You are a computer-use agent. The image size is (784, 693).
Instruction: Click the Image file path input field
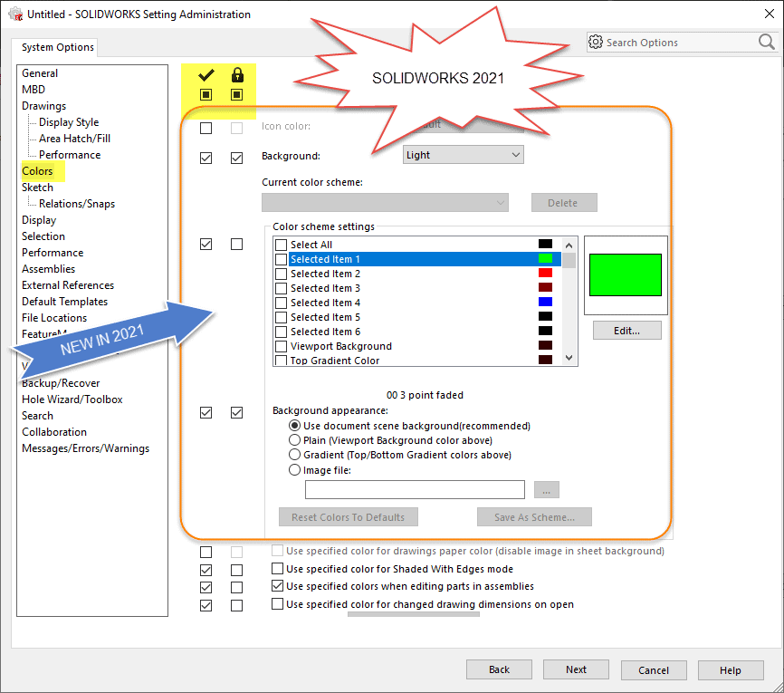point(415,490)
